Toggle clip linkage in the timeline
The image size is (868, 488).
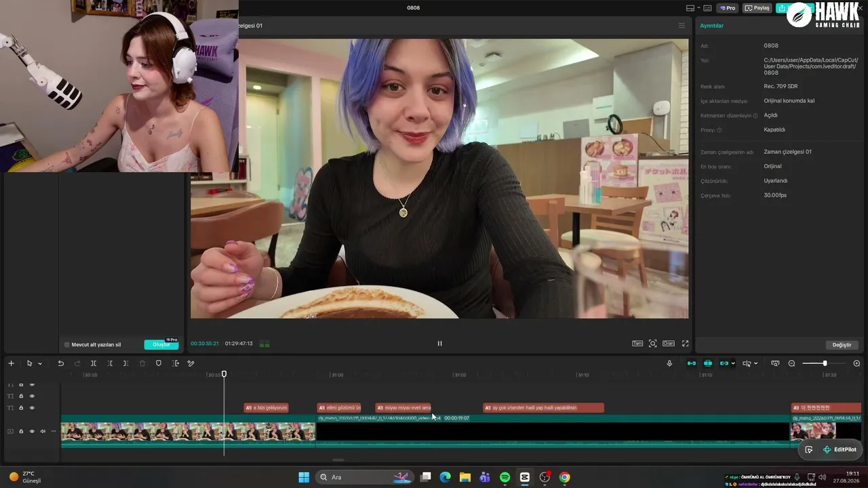pos(724,363)
